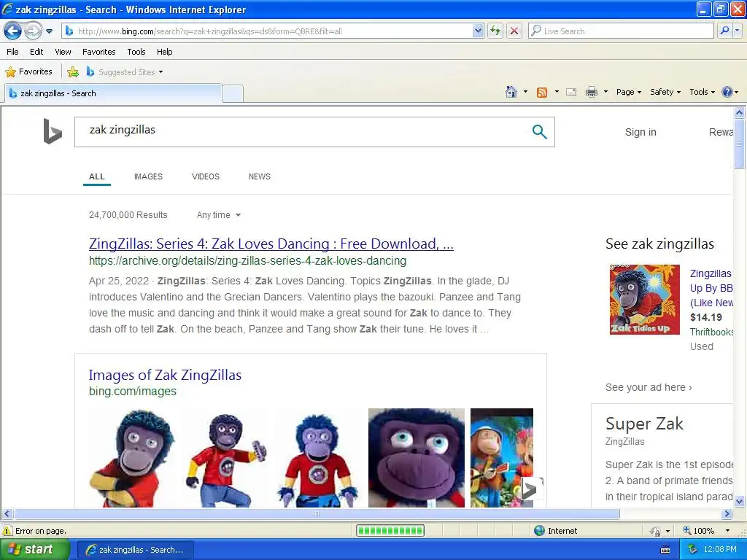The image size is (747, 560).
Task: Open the Tools command bar menu
Action: click(x=702, y=92)
